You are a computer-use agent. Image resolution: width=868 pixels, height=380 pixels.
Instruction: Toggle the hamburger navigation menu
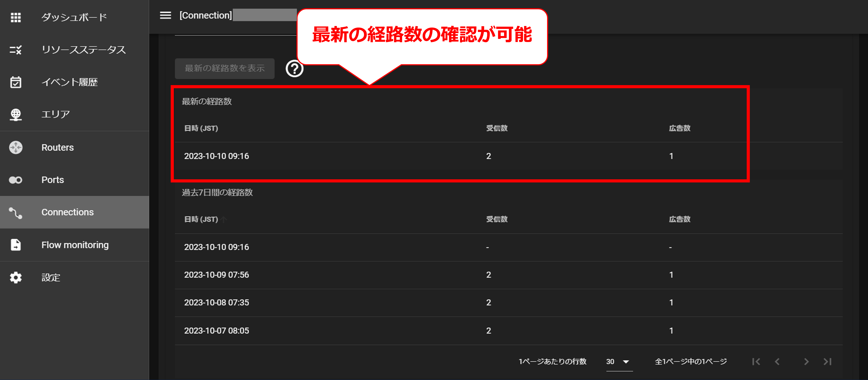165,16
